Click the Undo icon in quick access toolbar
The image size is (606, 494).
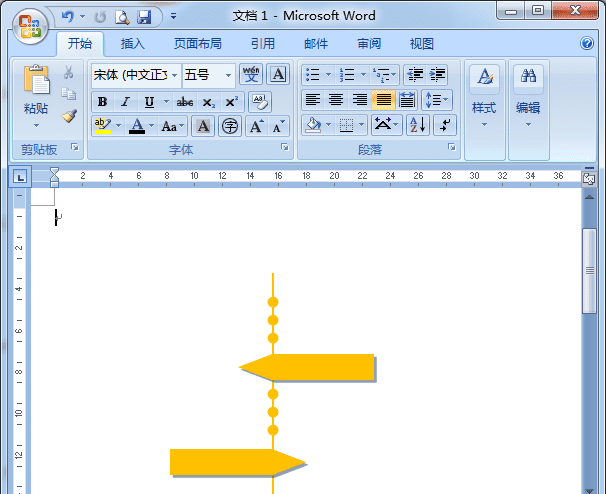coord(68,16)
